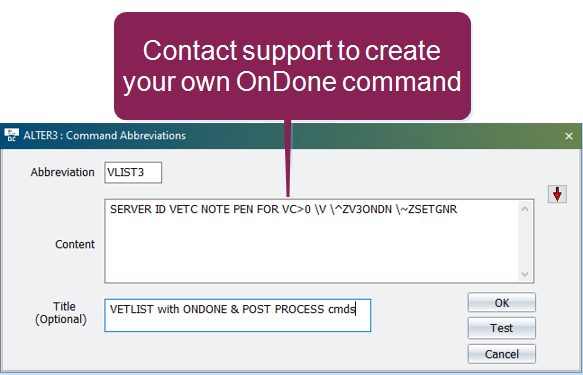Click the Content label
This screenshot has height=375, width=583.
pyautogui.click(x=75, y=244)
